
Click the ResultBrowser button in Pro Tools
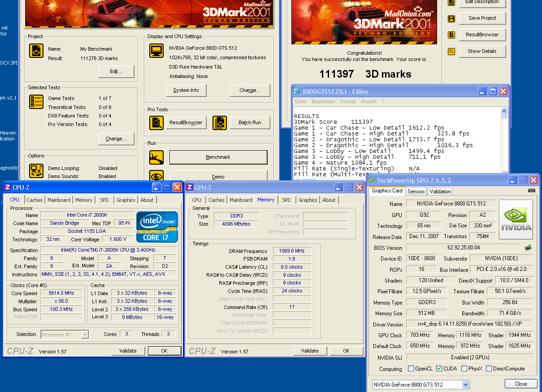(186, 122)
